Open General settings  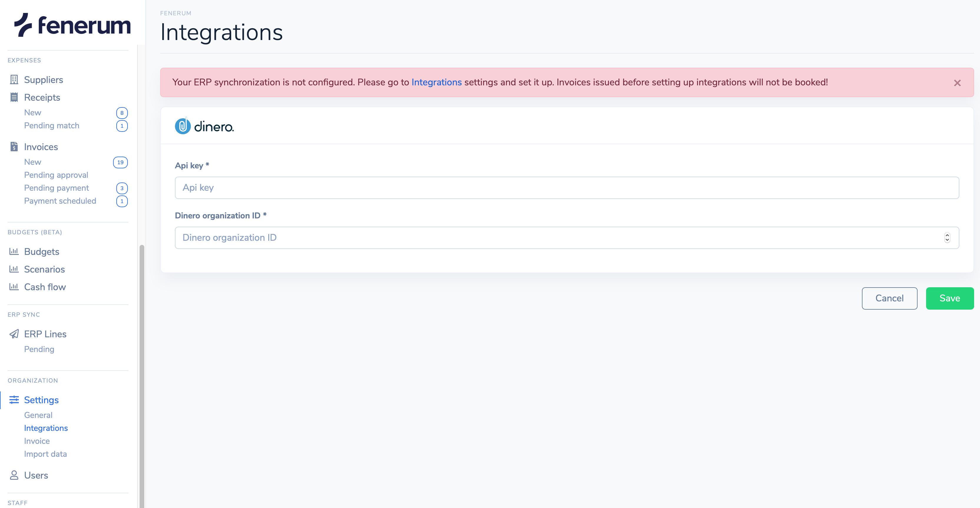(38, 415)
